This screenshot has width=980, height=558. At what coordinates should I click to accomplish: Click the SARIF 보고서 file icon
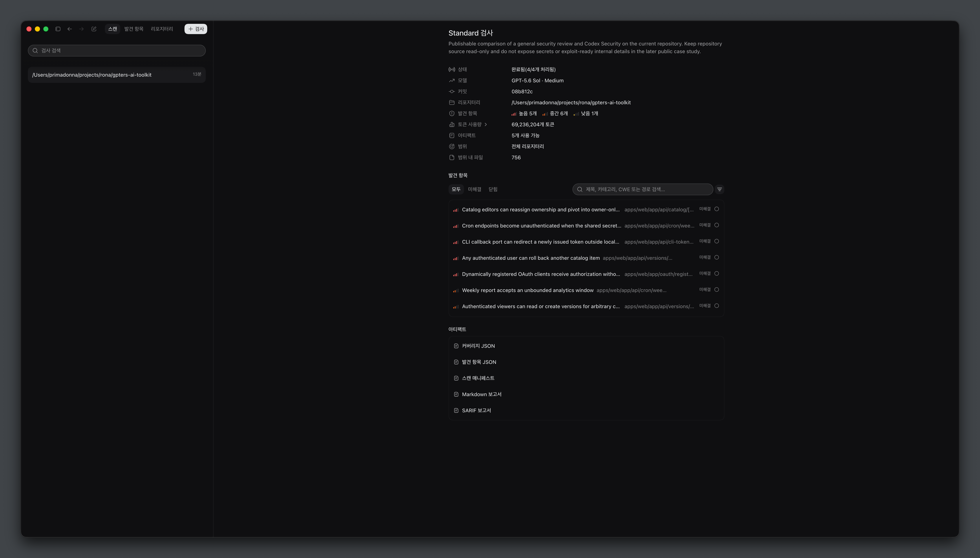tap(456, 410)
